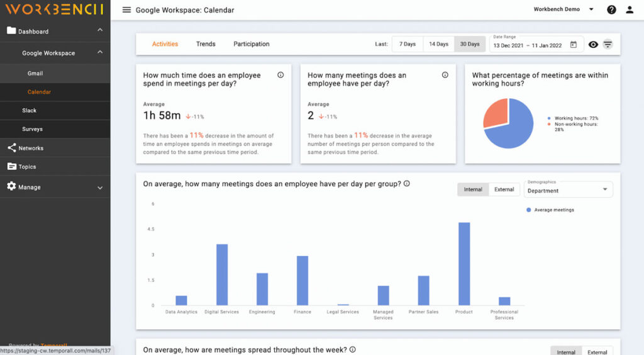Open the hamburger menu icon

(126, 10)
